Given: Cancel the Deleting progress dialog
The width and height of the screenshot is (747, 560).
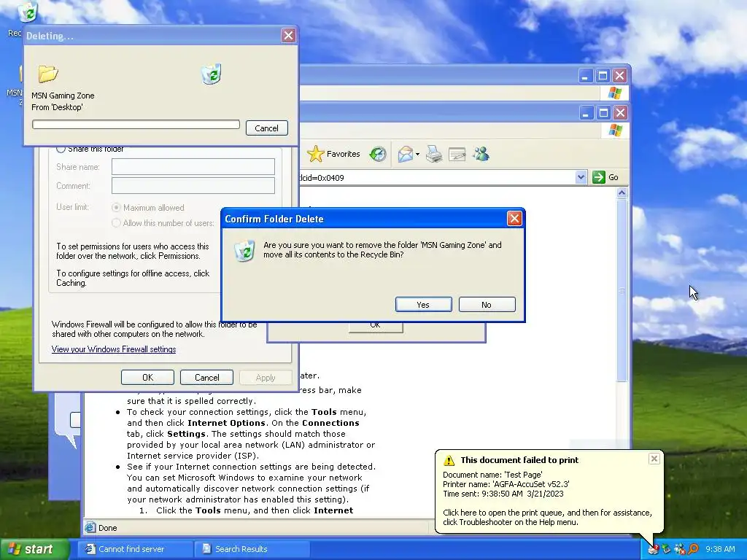Looking at the screenshot, I should pos(266,128).
